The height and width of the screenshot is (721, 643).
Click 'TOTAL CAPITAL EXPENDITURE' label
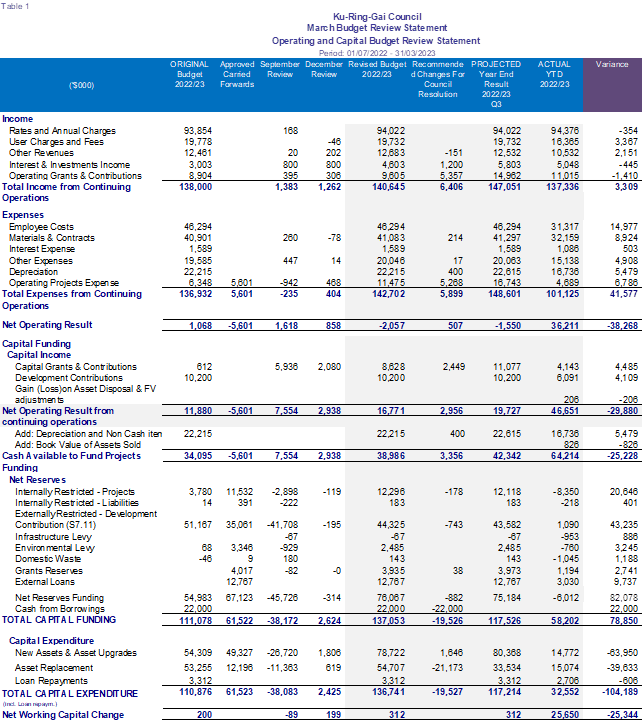click(x=70, y=693)
